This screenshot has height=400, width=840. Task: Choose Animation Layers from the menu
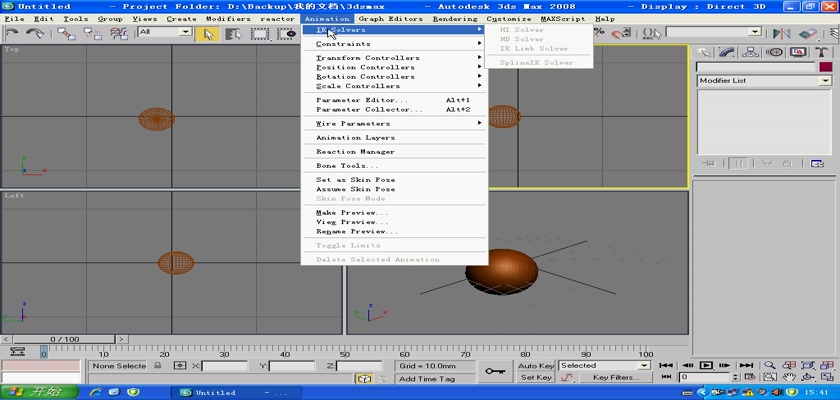(395, 138)
